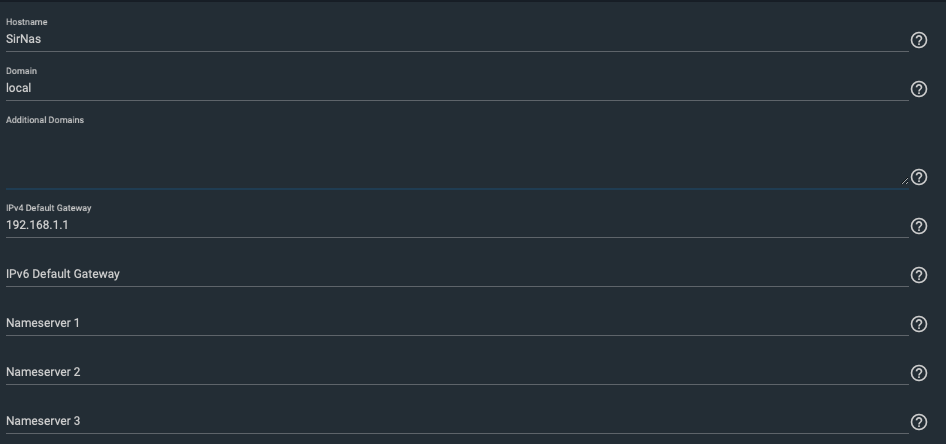
Task: Open the IPv6 Default Gateway help icon
Action: pyautogui.click(x=918, y=275)
